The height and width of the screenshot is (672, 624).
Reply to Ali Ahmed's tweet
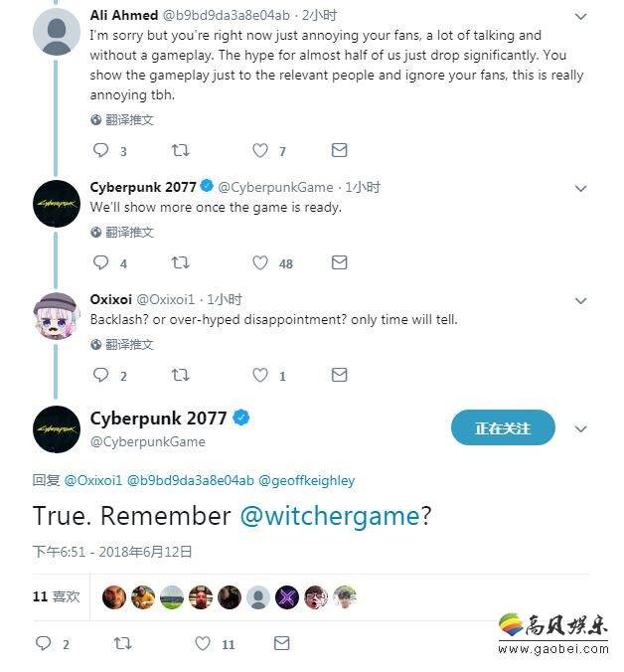click(x=100, y=150)
